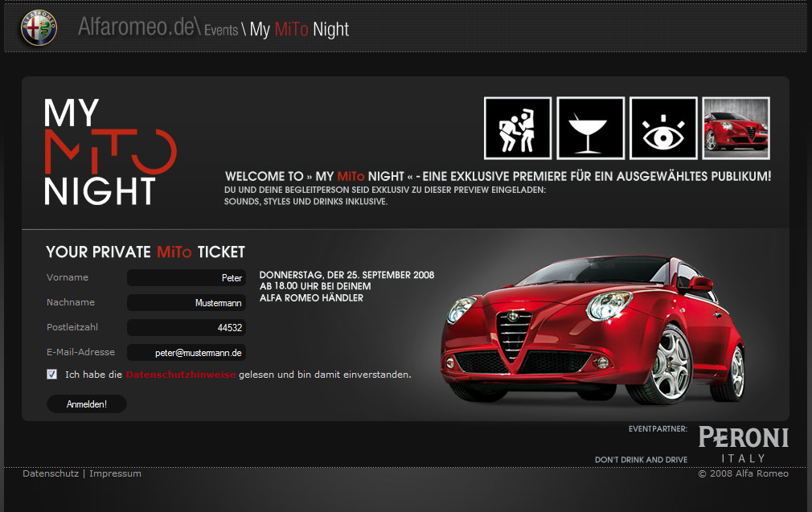The width and height of the screenshot is (812, 512).
Task: Go to Alfaromeo.de in breadcrumb
Action: click(137, 28)
